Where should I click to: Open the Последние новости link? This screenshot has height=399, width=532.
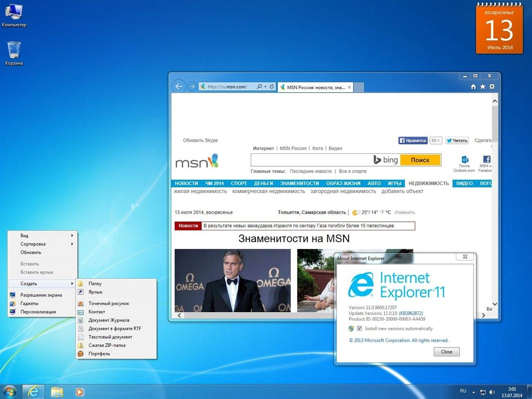click(x=311, y=171)
